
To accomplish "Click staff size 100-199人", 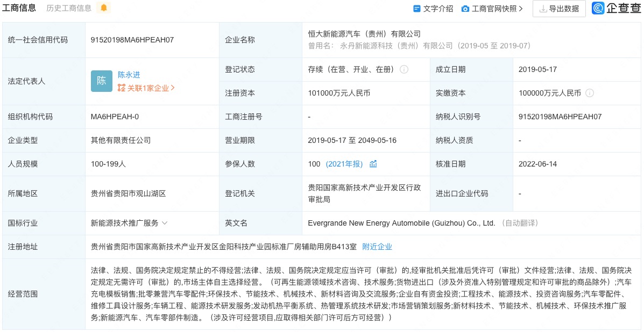I will tap(108, 164).
